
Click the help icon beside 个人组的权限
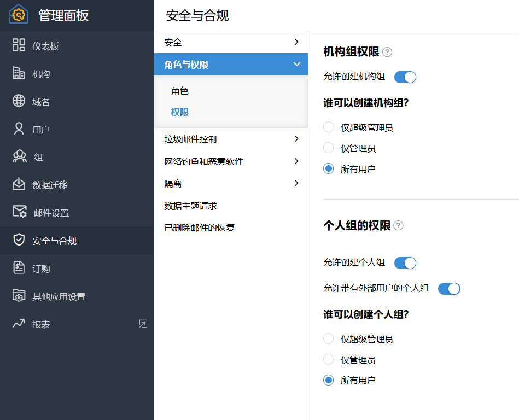click(398, 225)
